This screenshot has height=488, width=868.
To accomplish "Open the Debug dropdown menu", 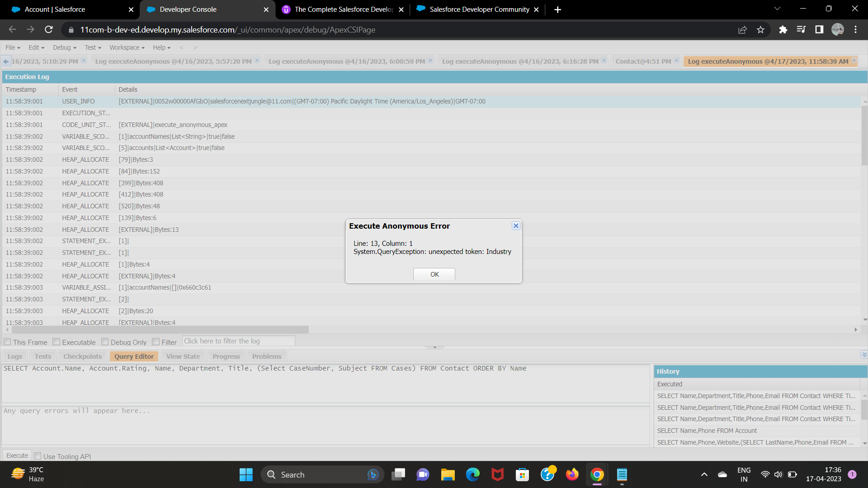I will pyautogui.click(x=64, y=47).
